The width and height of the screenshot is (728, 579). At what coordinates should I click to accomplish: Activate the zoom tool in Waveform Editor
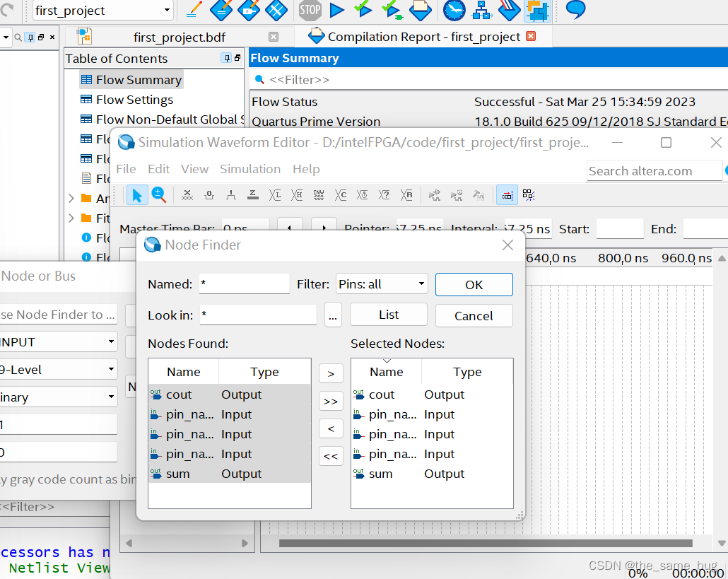(x=159, y=195)
